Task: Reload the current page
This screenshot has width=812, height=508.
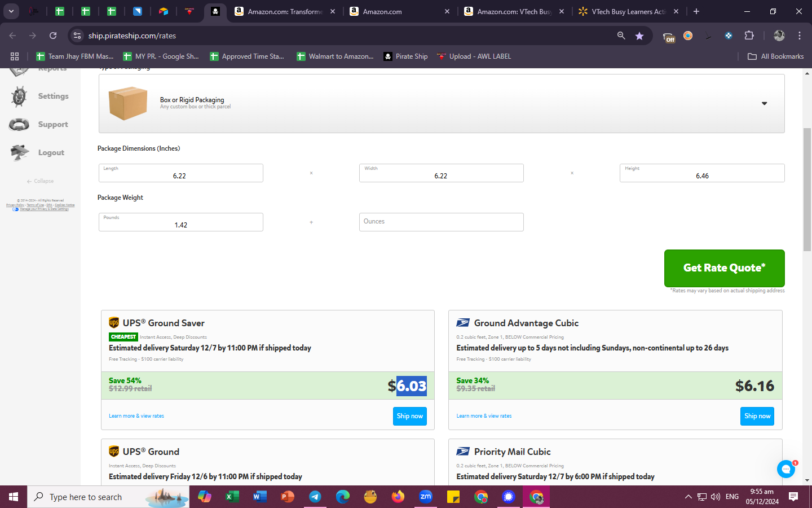Action: (x=53, y=36)
